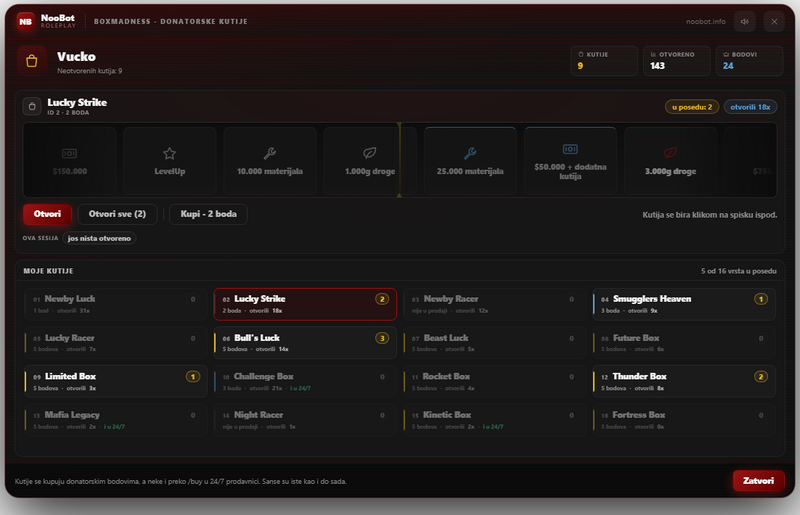800x515 pixels.
Task: Toggle the sound speaker icon
Action: click(744, 21)
